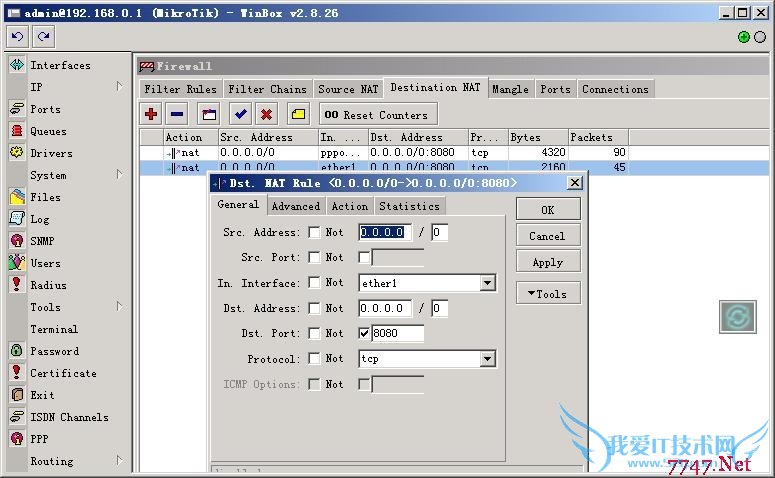Screen dimensions: 775x478
Task: Click the OK button
Action: point(548,210)
